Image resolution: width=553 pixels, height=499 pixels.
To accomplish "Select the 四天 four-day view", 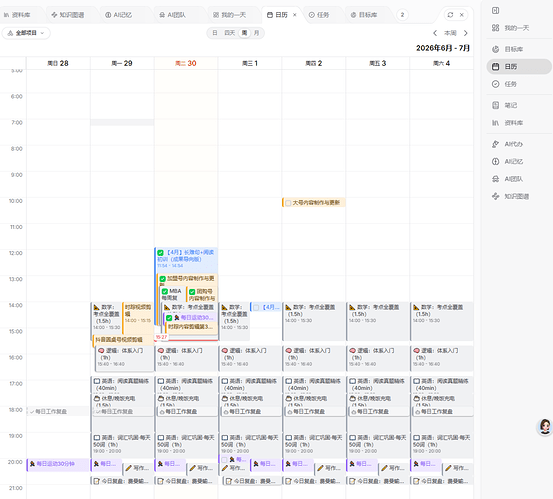I will point(230,33).
